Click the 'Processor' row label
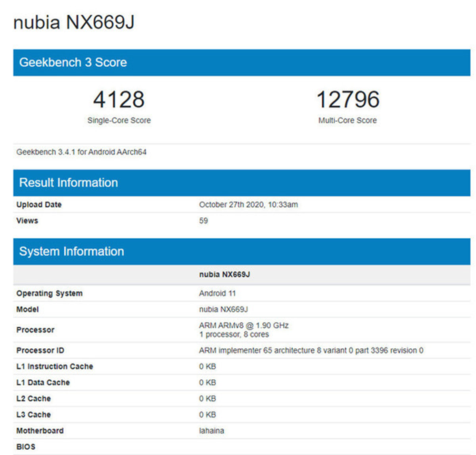 36,330
